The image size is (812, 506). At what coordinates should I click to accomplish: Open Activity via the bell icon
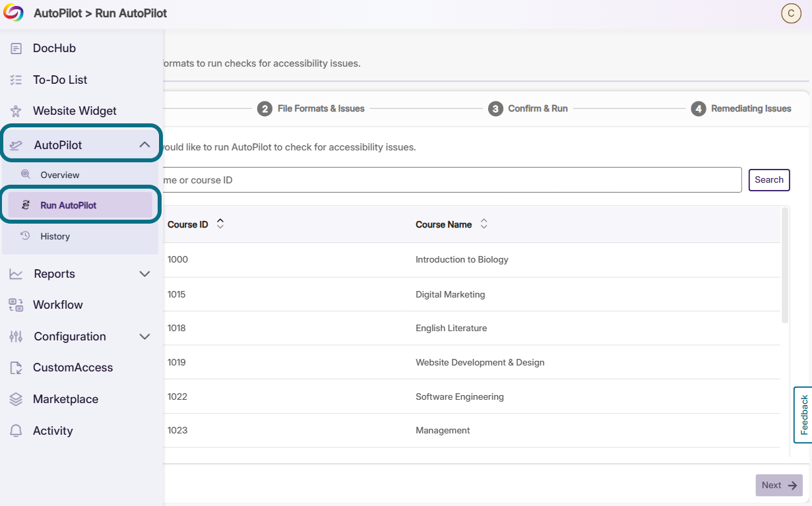tap(16, 431)
